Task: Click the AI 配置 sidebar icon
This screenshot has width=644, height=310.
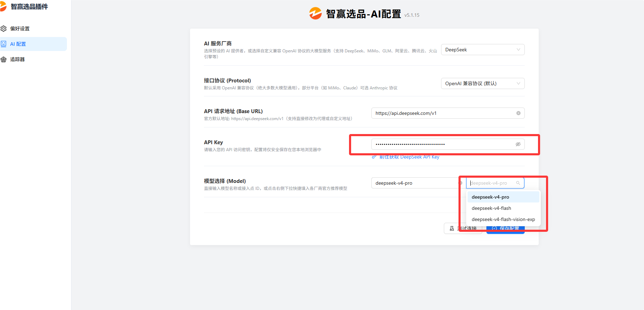Action: tap(3, 44)
